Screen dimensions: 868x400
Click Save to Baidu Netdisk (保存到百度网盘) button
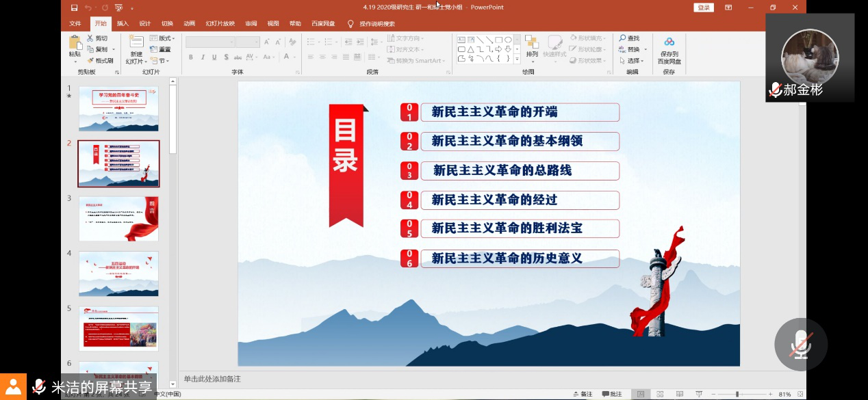(669, 49)
